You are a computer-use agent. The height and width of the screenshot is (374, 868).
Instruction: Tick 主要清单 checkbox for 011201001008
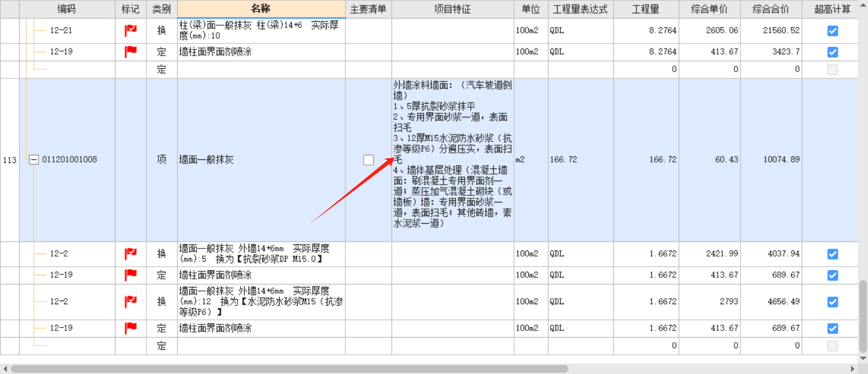tap(369, 160)
